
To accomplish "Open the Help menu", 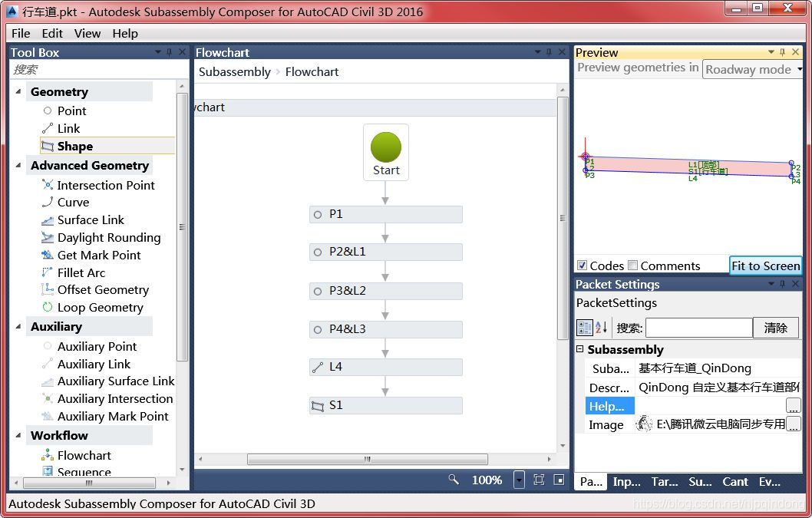I will 125,34.
